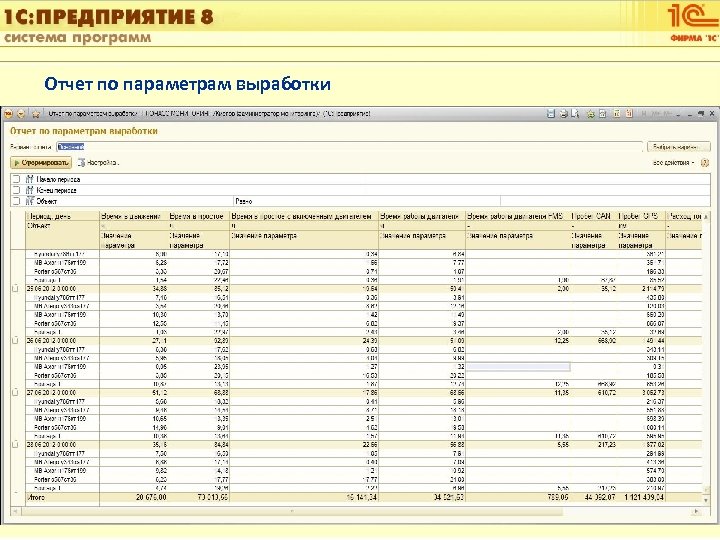Viewport: 720px width, 540px height.
Task: Open the Все действия dropdown menu
Action: pyautogui.click(x=674, y=163)
